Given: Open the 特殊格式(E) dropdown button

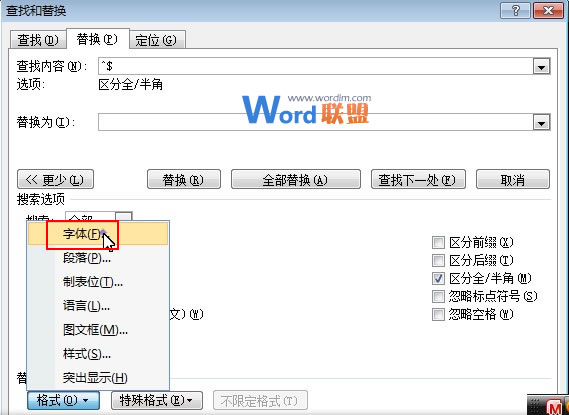Looking at the screenshot, I should 157,400.
